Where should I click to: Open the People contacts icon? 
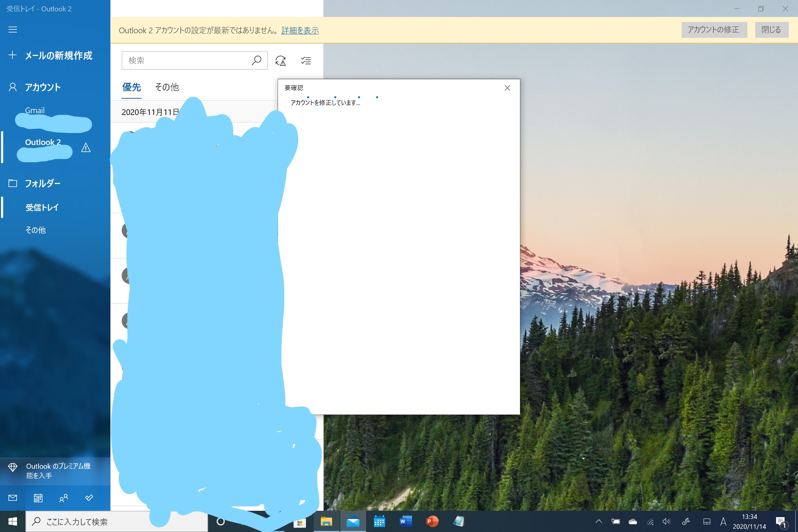click(64, 498)
